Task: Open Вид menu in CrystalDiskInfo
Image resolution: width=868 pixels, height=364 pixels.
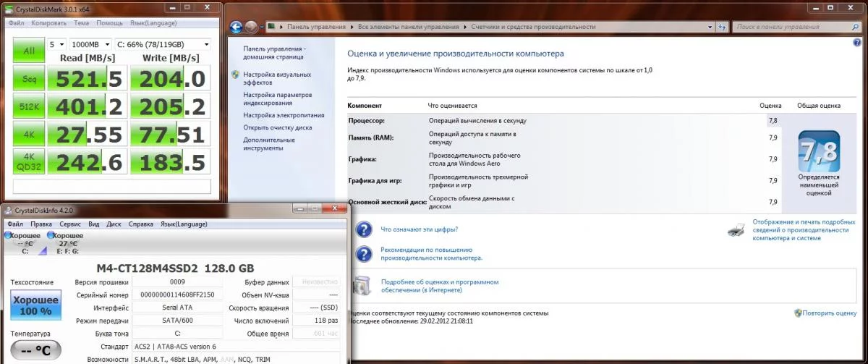Action: tap(95, 224)
